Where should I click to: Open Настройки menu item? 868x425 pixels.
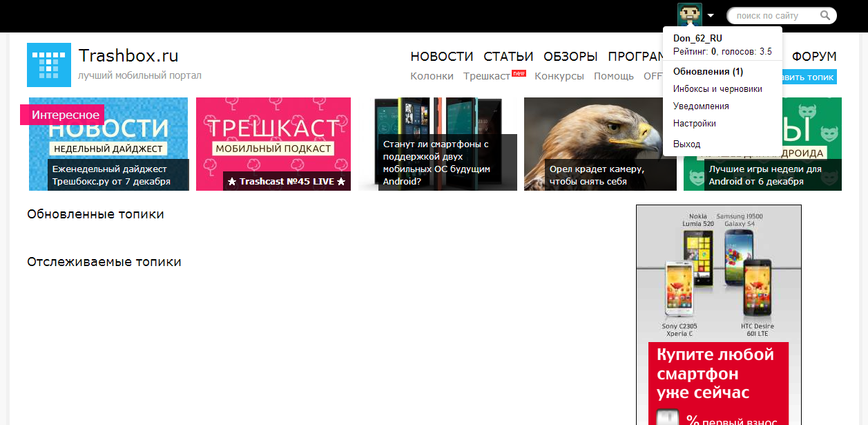(x=695, y=124)
